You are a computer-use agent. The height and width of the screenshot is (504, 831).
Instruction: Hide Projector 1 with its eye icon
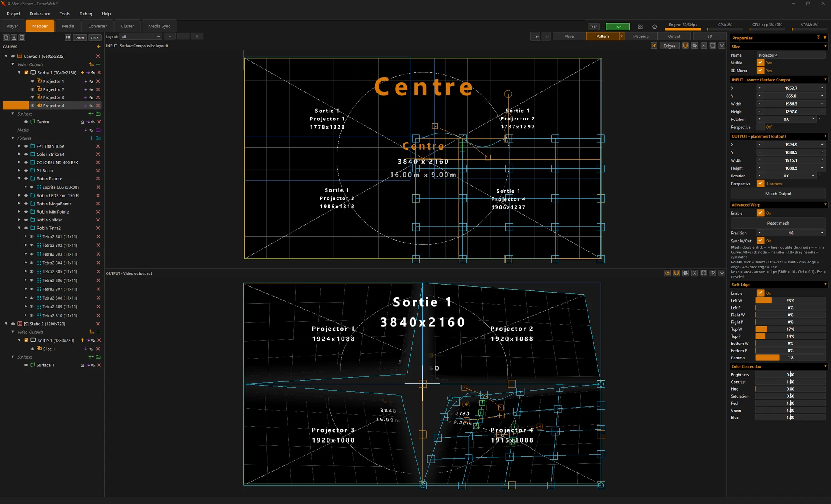32,81
